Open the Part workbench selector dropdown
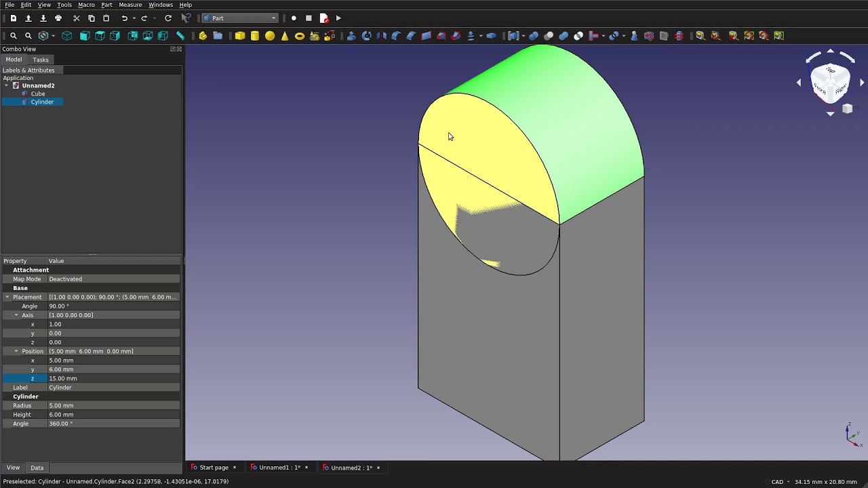868x488 pixels. (240, 18)
